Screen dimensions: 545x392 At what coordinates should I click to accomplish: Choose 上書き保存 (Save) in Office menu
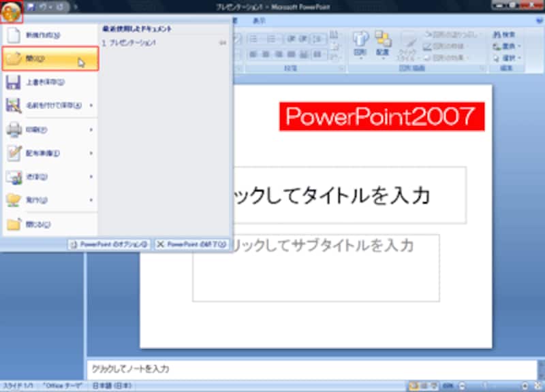50,82
